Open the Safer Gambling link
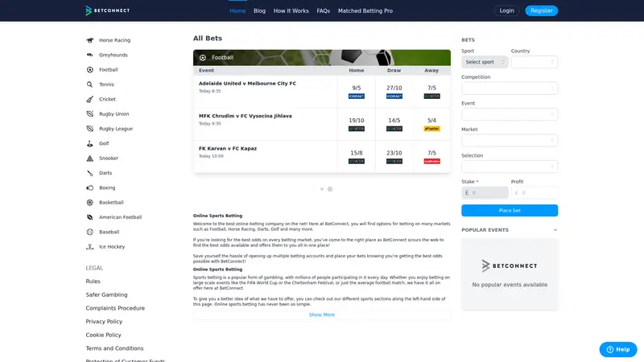 coord(107,295)
